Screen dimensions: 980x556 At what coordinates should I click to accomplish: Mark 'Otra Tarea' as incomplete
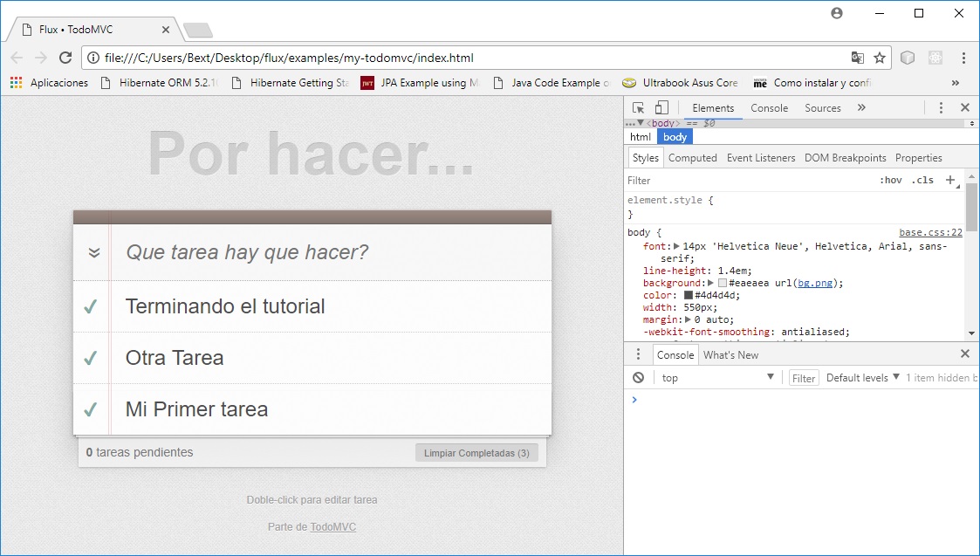[x=91, y=358]
